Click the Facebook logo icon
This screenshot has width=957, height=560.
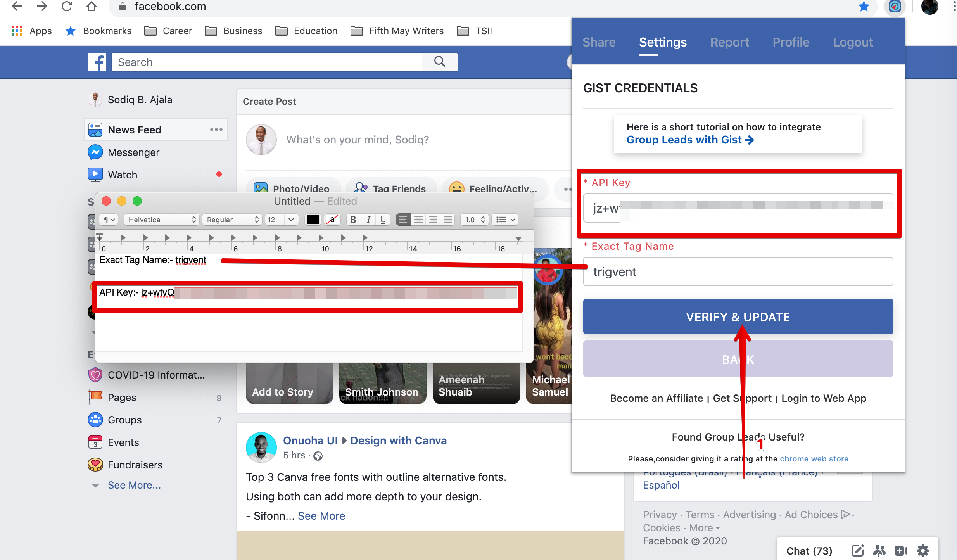coord(97,62)
